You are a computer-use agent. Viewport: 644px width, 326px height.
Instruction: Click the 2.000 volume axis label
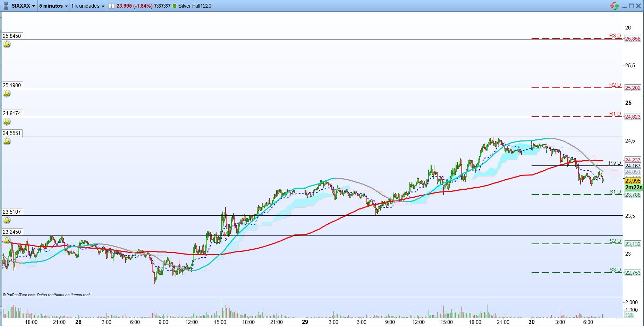click(632, 302)
